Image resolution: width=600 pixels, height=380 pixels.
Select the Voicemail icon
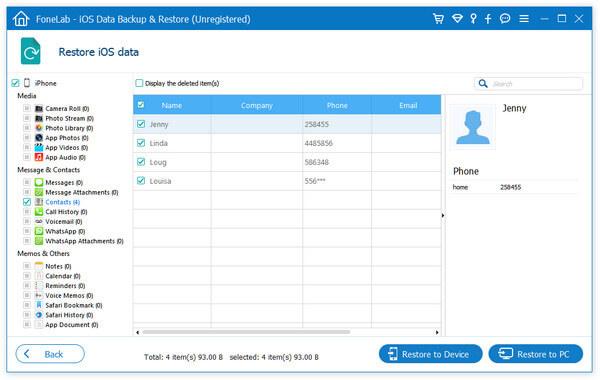pyautogui.click(x=39, y=222)
